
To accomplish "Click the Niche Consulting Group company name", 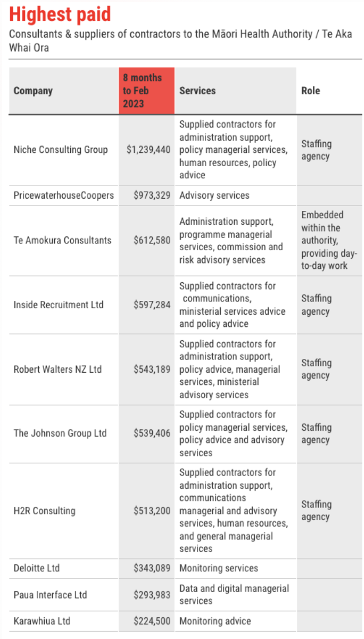I will click(61, 150).
